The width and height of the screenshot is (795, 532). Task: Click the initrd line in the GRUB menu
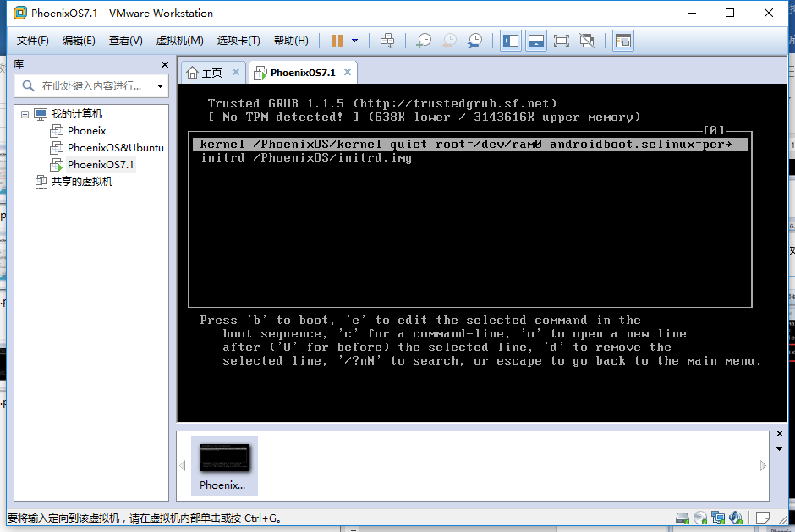pos(306,157)
